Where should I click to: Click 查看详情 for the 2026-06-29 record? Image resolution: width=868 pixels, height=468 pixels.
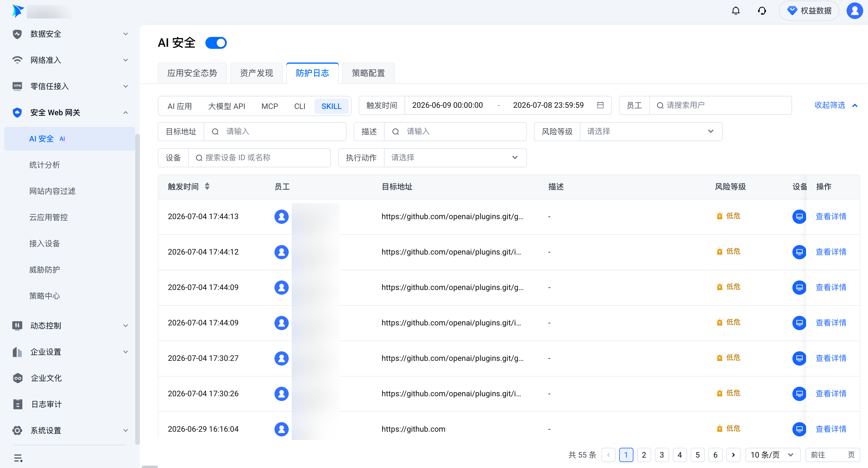[x=830, y=429]
